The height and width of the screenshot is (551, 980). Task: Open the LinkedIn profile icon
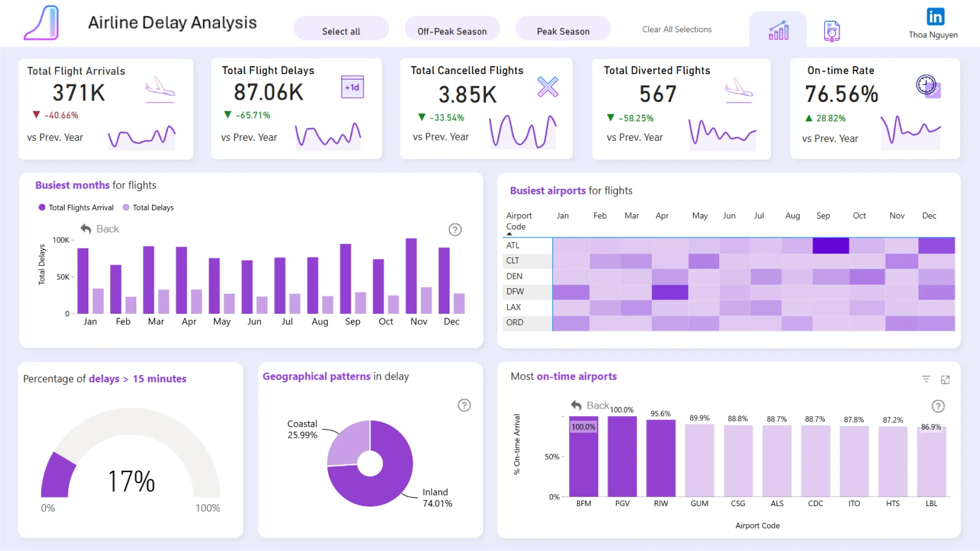(935, 17)
